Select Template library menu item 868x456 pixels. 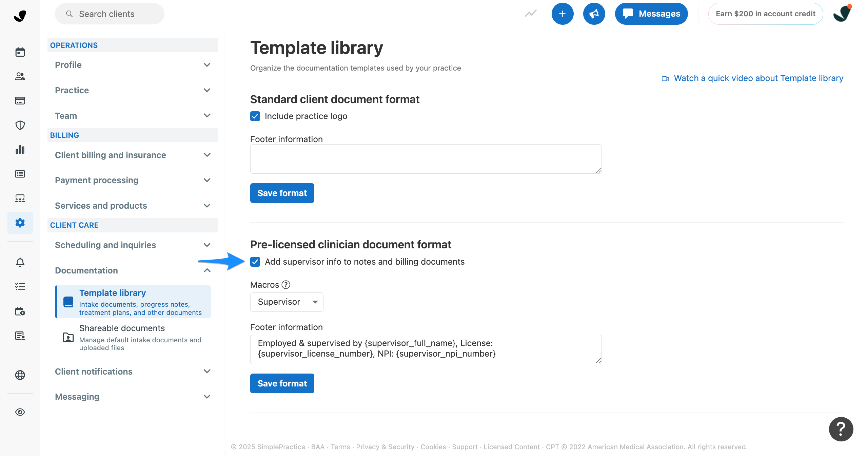133,302
